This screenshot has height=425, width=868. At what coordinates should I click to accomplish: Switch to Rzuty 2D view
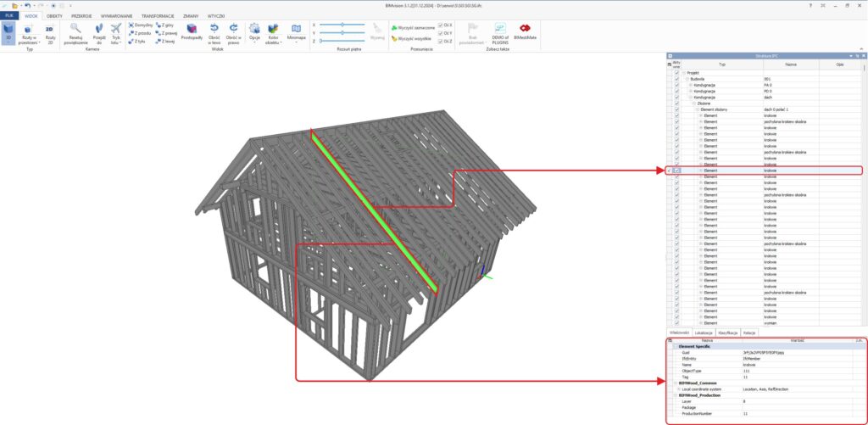coord(49,34)
